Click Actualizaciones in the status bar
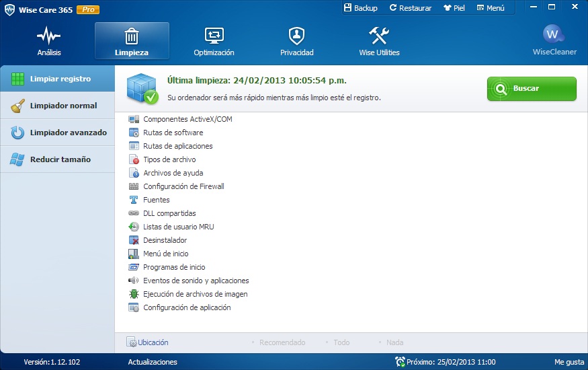The image size is (588, 370). pos(153,362)
